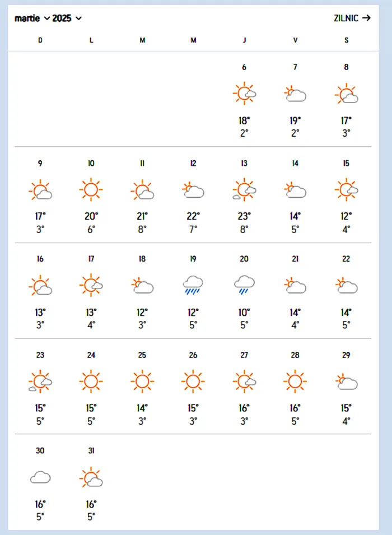The width and height of the screenshot is (392, 535).
Task: Click the sun icon on day 24
Action: point(91,382)
